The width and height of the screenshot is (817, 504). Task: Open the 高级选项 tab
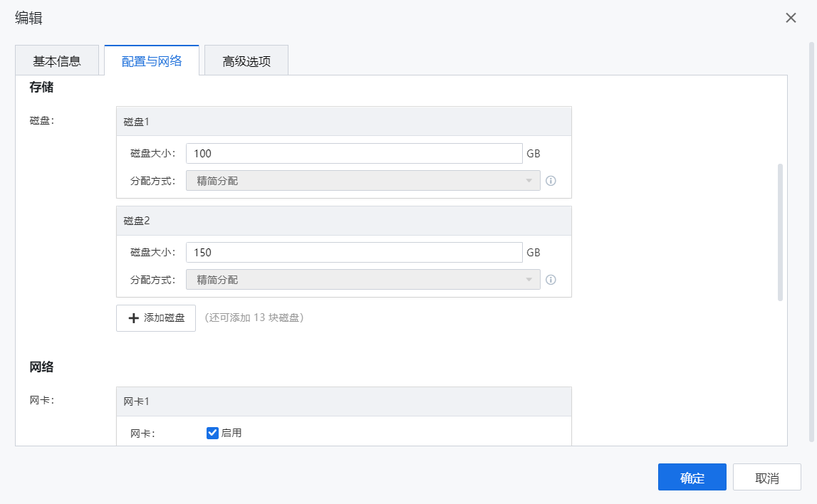click(246, 61)
